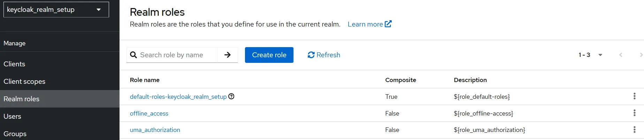Click the True composite value
This screenshot has width=644, height=140.
391,97
